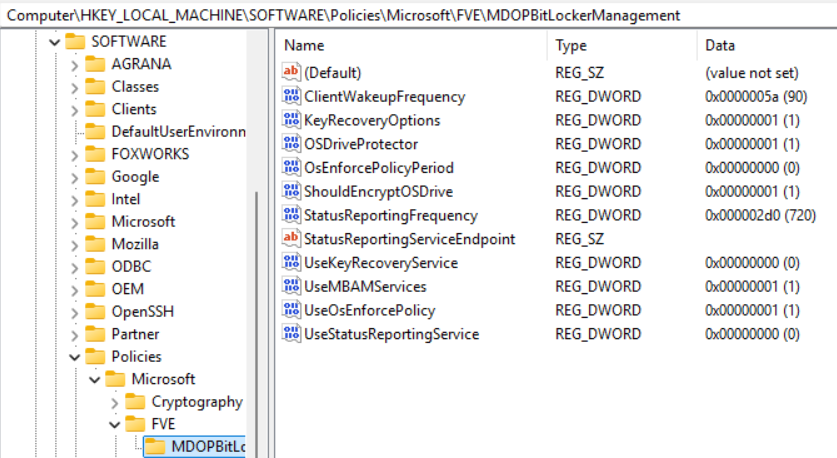The image size is (837, 458).
Task: Click REG_DWORD type of KeyRecoveryOptions row
Action: click(x=598, y=120)
